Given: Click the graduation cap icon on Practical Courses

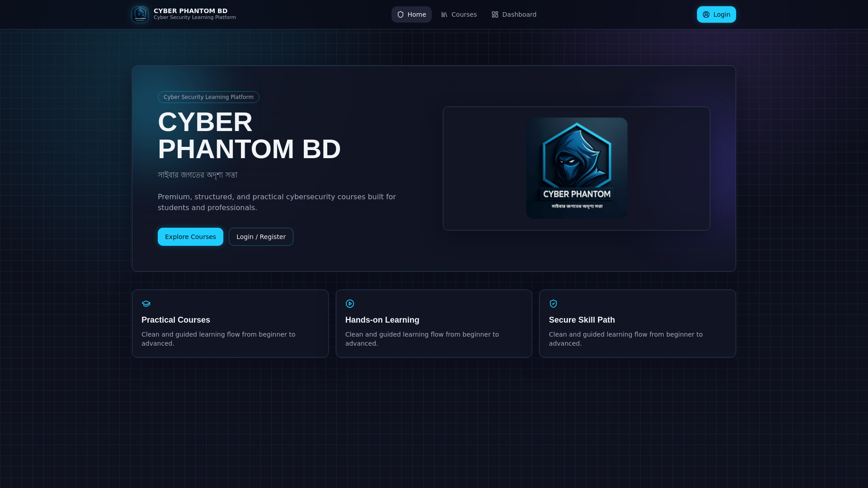Looking at the screenshot, I should click(146, 304).
